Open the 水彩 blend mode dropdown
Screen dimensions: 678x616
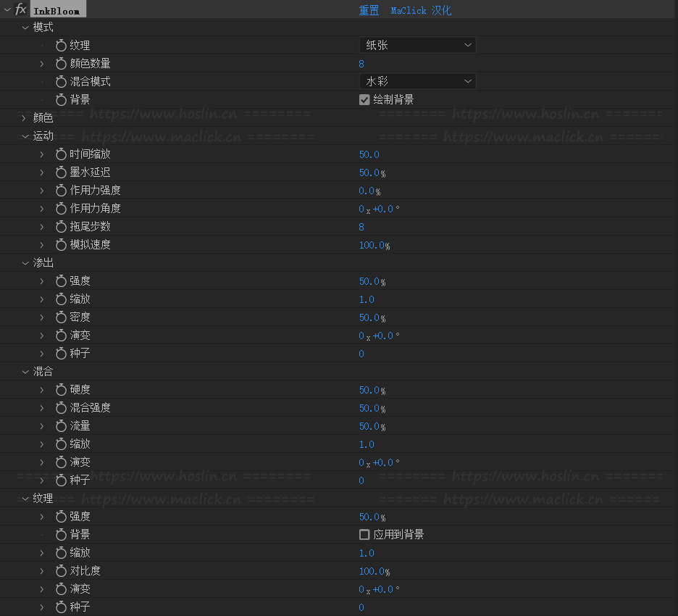(x=417, y=82)
